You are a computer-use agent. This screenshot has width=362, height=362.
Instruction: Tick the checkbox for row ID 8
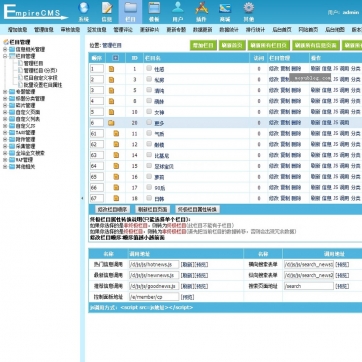click(x=149, y=101)
